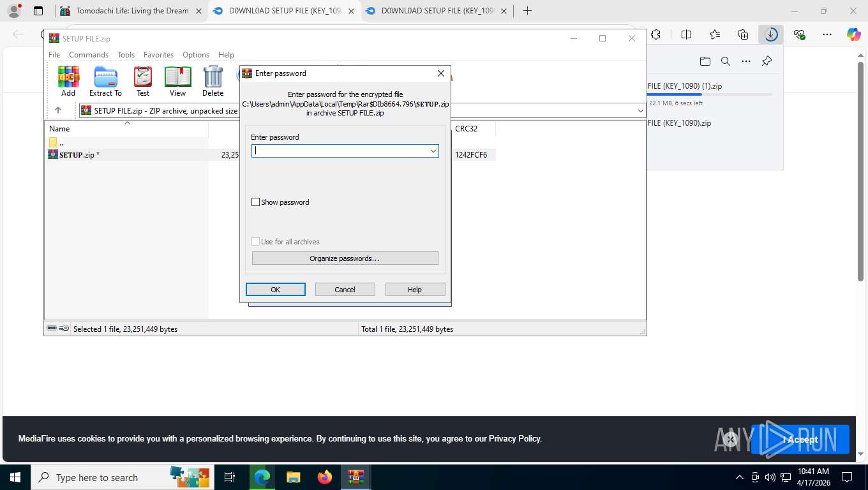Click the WinRAR Add toolbar icon
868x490 pixels.
pyautogui.click(x=68, y=81)
